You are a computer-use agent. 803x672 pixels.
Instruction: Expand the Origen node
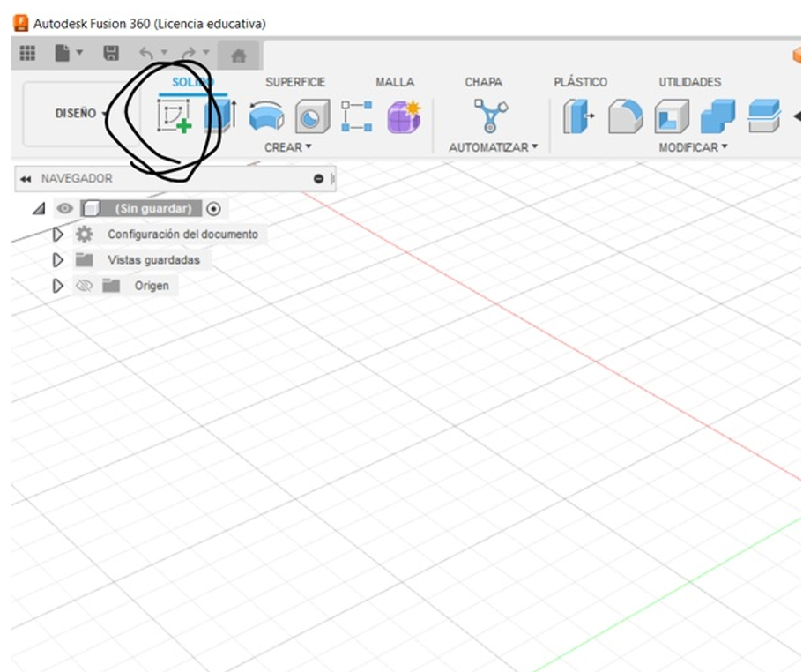coord(58,286)
